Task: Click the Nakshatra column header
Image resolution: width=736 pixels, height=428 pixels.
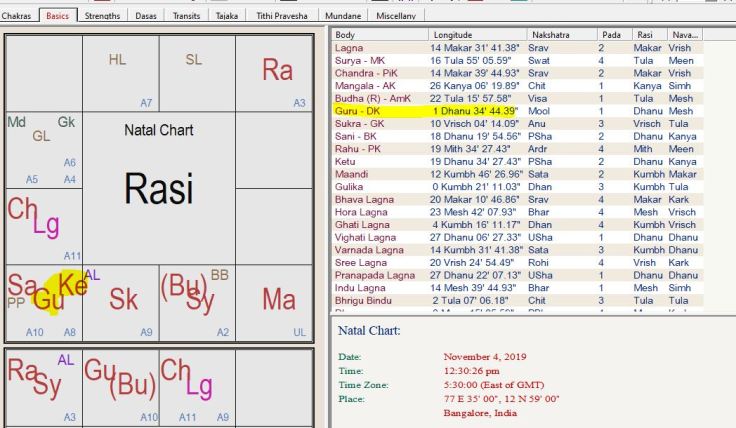Action: click(x=561, y=35)
